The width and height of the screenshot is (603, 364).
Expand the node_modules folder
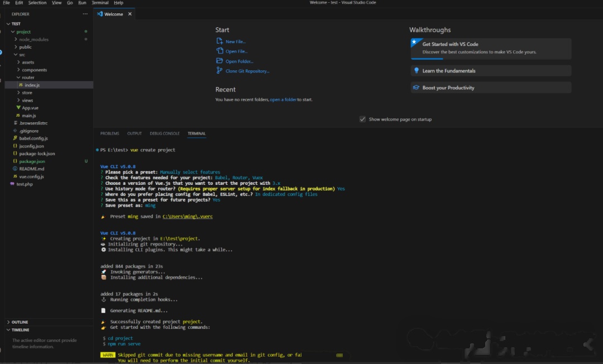tap(16, 39)
